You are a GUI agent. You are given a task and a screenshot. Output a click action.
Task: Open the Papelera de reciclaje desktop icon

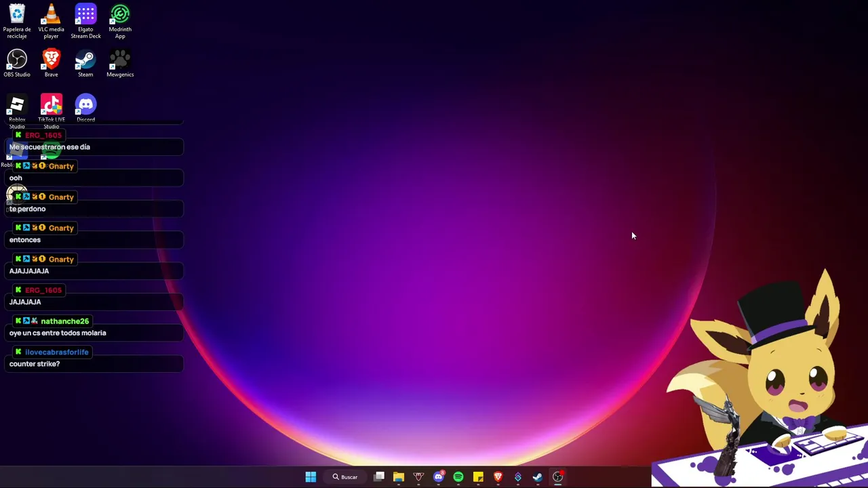pyautogui.click(x=17, y=21)
